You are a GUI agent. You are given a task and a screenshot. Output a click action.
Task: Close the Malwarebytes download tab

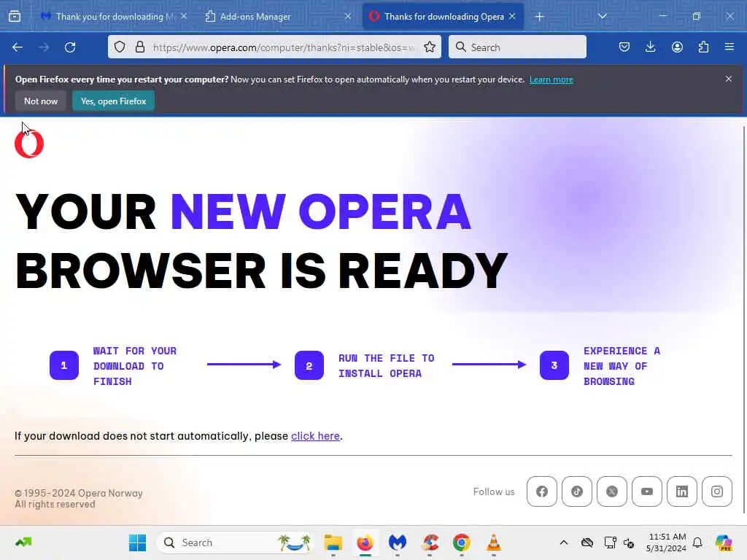[x=184, y=16]
